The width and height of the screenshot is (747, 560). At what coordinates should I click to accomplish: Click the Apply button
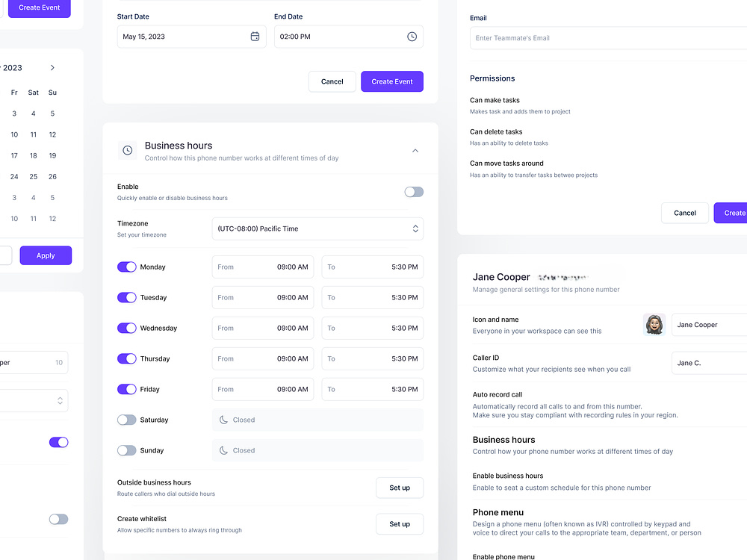(46, 255)
